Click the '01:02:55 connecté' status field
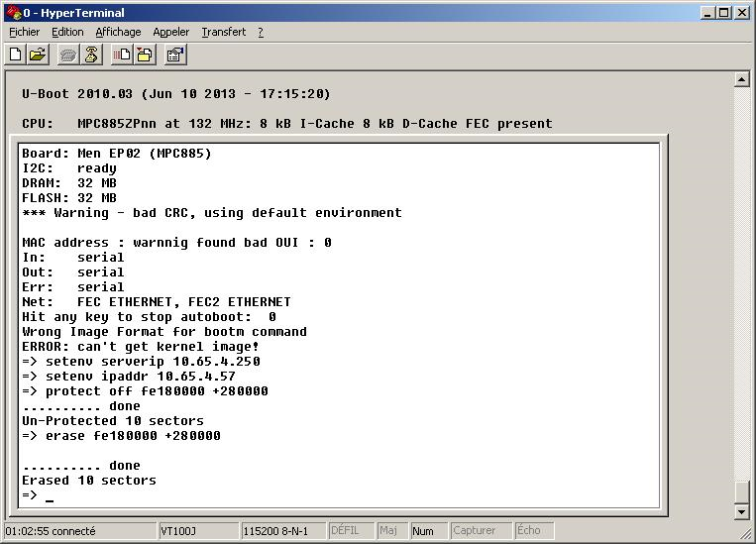 tap(80, 531)
